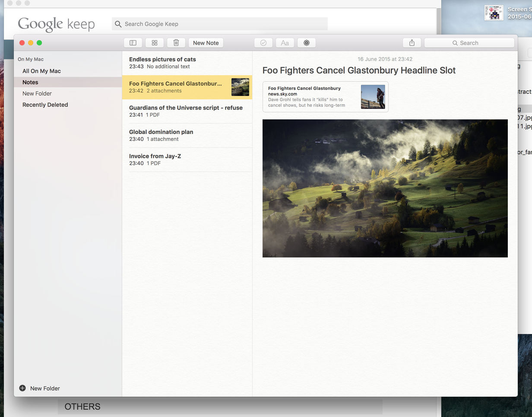Click the Google Keep logo behind Notes
Image resolution: width=532 pixels, height=417 pixels.
click(56, 24)
